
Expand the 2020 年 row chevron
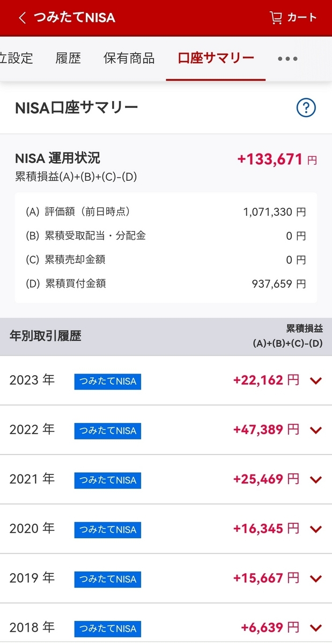pyautogui.click(x=316, y=529)
